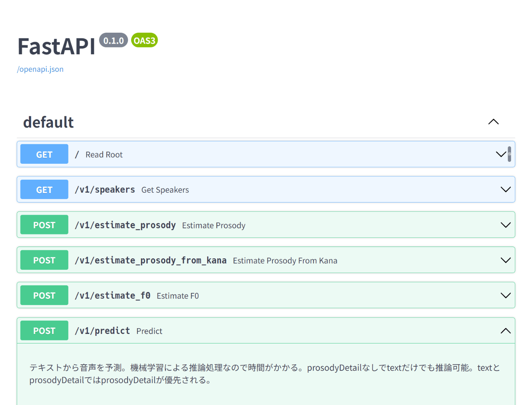Expand the Estimate Prosody endpoint chevron
The height and width of the screenshot is (405, 532).
tap(505, 225)
